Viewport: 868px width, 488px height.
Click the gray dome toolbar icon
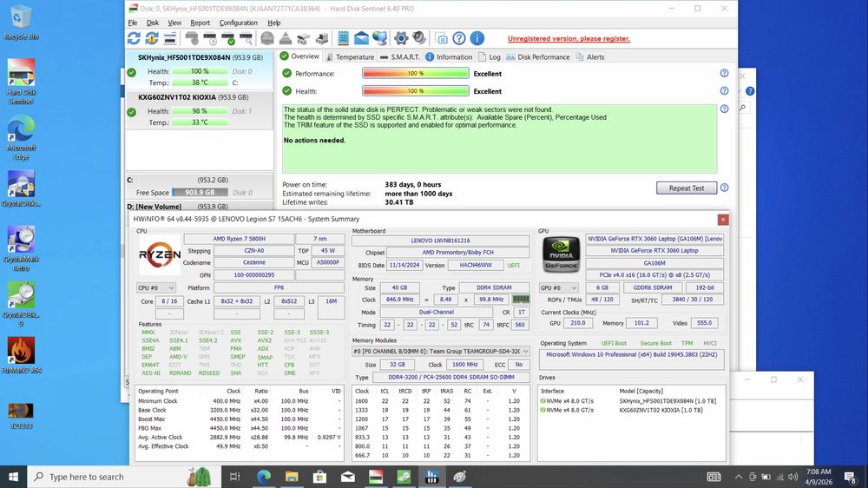pyautogui.click(x=266, y=38)
